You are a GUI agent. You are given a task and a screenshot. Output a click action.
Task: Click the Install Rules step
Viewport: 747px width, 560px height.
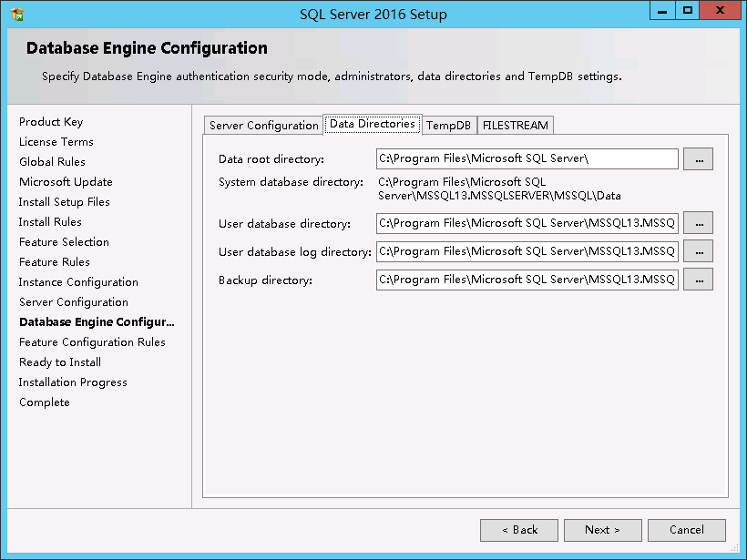point(50,222)
